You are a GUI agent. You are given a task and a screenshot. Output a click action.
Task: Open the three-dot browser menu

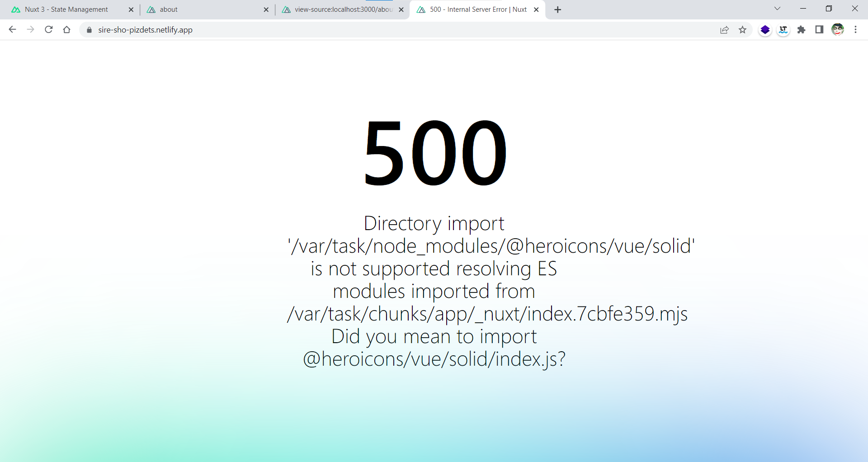856,29
